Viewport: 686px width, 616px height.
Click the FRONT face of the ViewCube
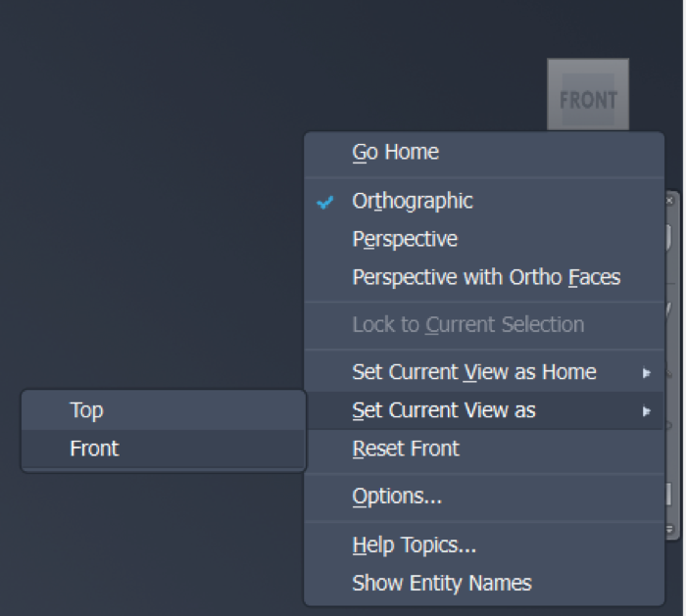pyautogui.click(x=588, y=99)
